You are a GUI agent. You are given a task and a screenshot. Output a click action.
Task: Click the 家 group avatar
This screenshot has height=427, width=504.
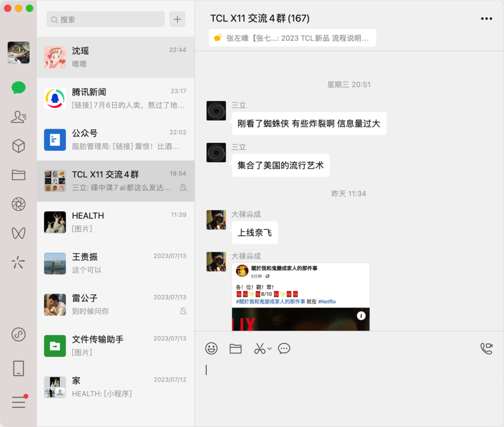[x=55, y=387]
